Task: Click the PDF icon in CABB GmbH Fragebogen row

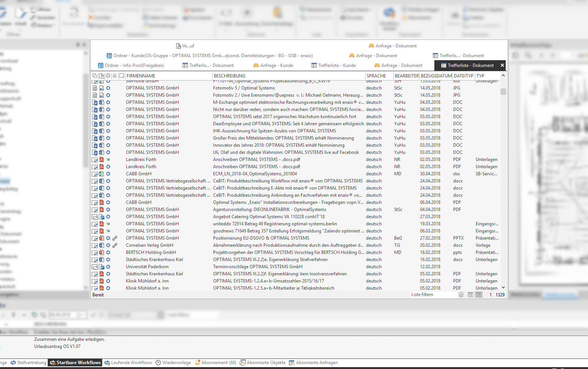Action: (101, 202)
